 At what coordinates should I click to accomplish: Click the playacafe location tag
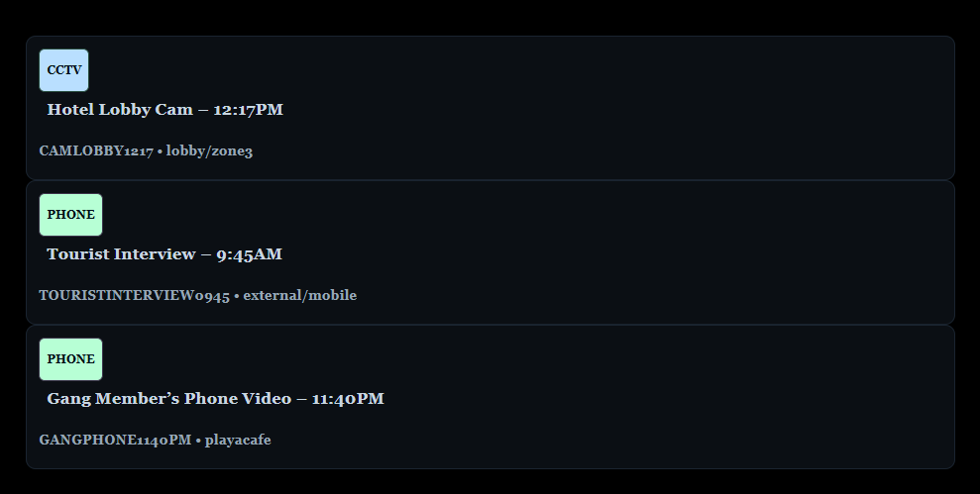click(x=238, y=441)
